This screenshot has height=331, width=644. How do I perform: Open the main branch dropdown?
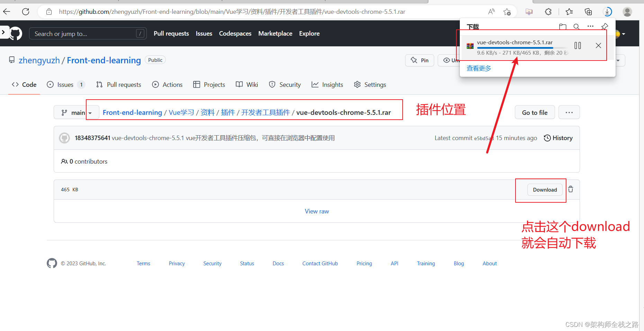point(77,112)
